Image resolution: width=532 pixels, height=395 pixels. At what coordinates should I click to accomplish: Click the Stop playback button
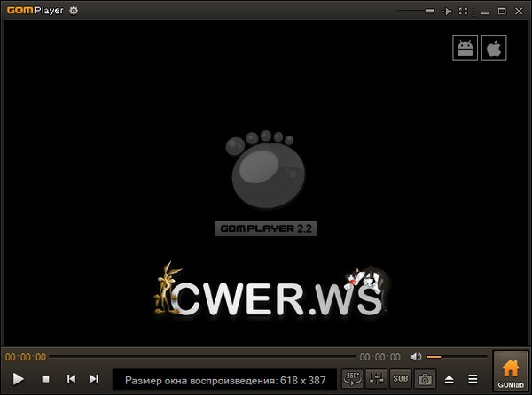pyautogui.click(x=46, y=379)
